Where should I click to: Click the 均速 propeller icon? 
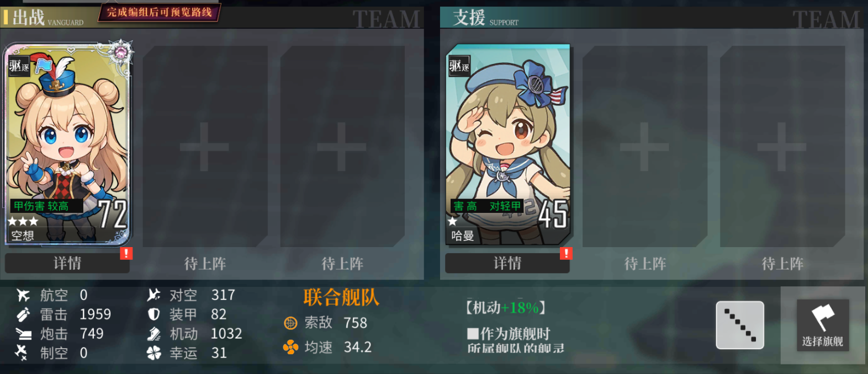tap(290, 347)
